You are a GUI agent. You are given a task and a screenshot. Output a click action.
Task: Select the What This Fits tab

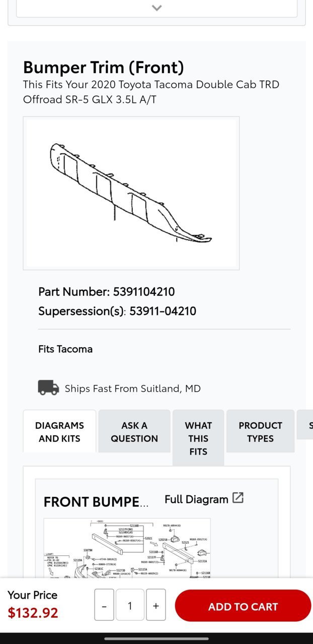pos(198,438)
